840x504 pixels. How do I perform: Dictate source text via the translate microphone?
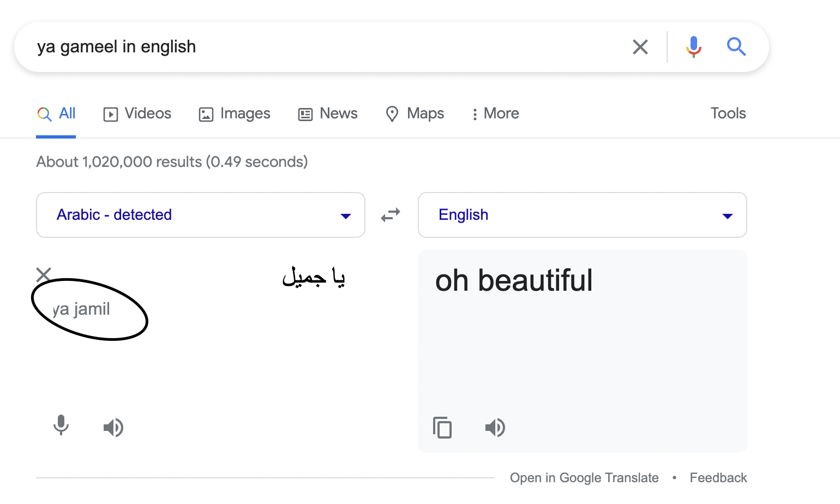click(x=61, y=425)
